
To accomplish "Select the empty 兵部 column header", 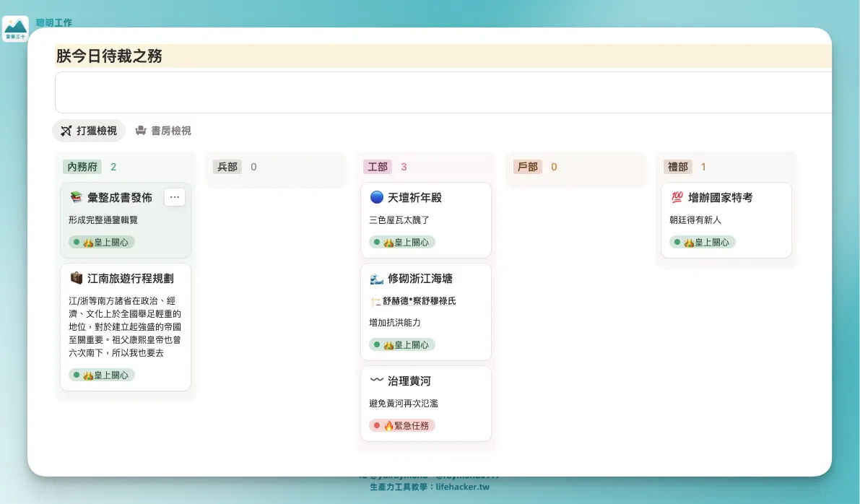I will (227, 167).
